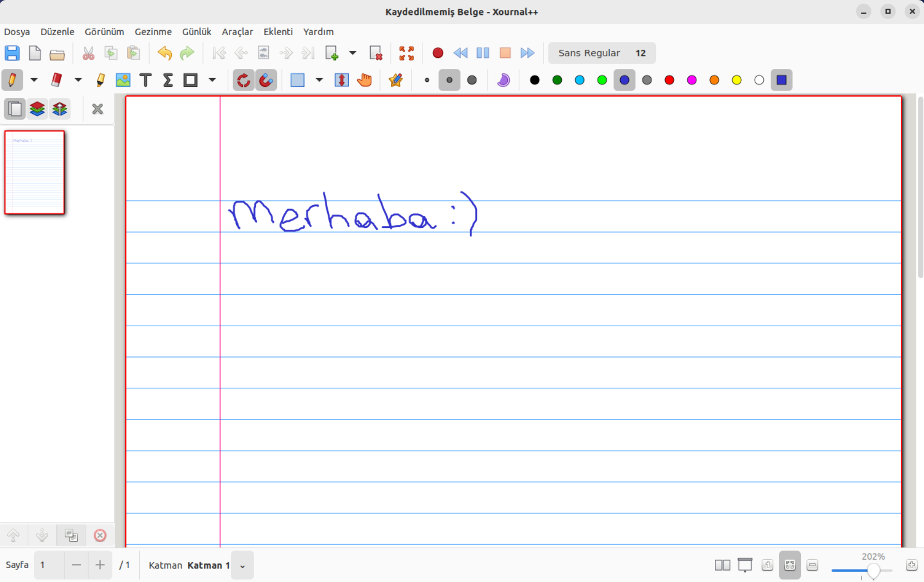Select the Eraser tool

point(56,80)
